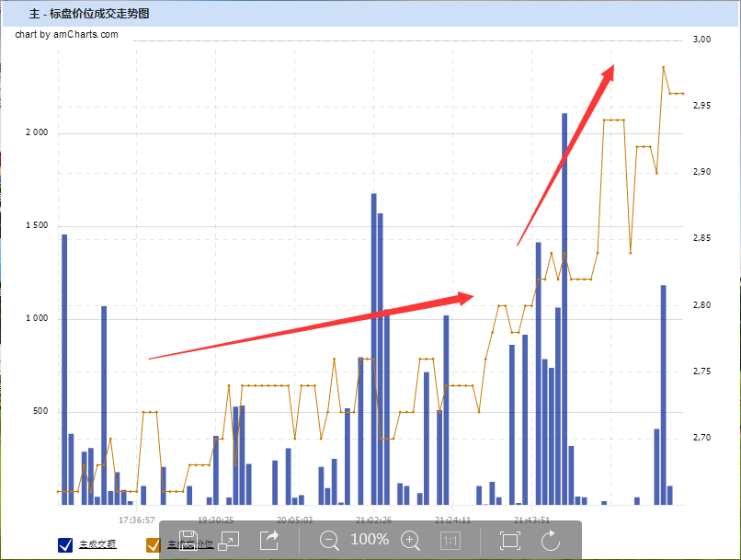
Task: Click the 100% zoom level text
Action: pyautogui.click(x=370, y=539)
